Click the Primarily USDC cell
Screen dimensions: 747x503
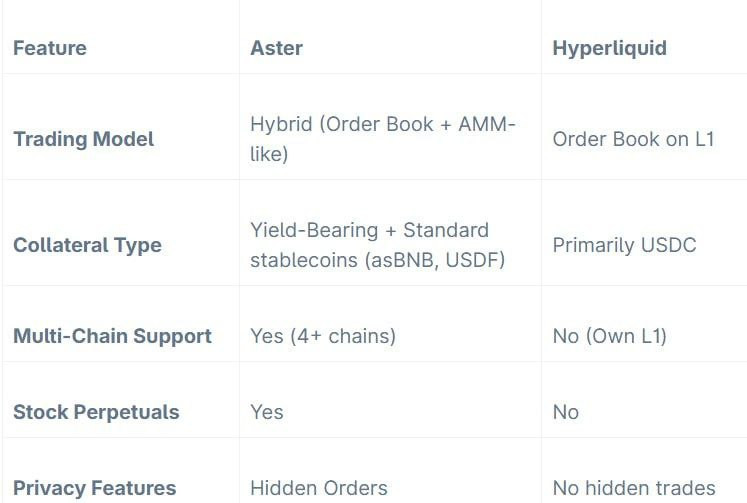(x=624, y=245)
